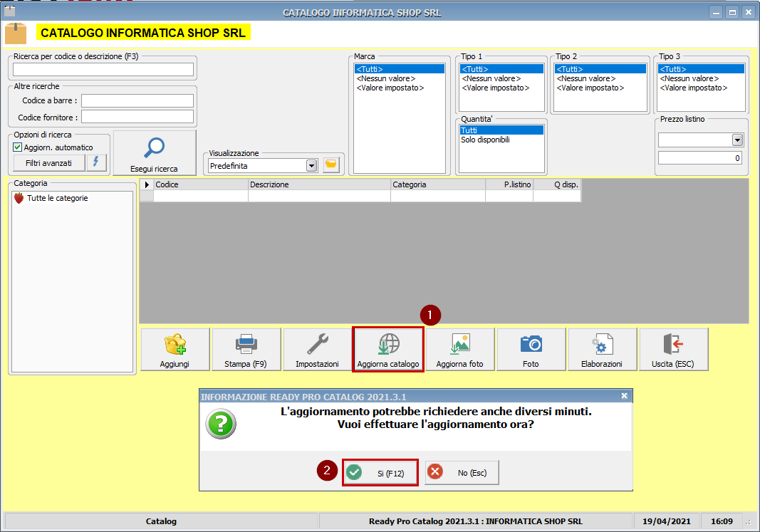
Task: Click the lightning bolt quick filter icon
Action: (x=96, y=162)
